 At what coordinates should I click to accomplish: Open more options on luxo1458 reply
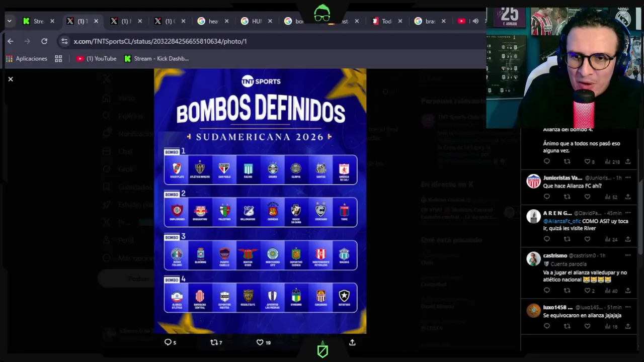point(627,307)
